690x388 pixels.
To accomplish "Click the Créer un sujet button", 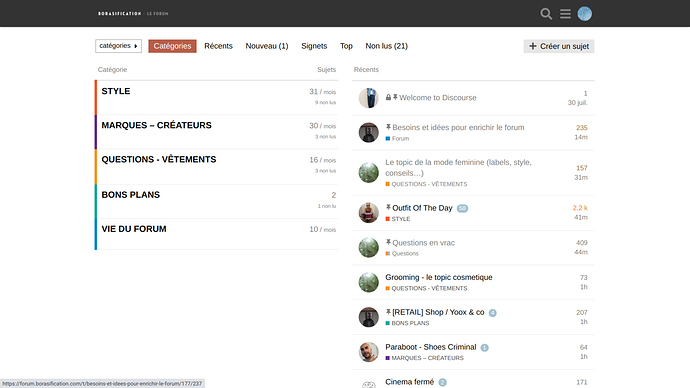I will point(559,46).
